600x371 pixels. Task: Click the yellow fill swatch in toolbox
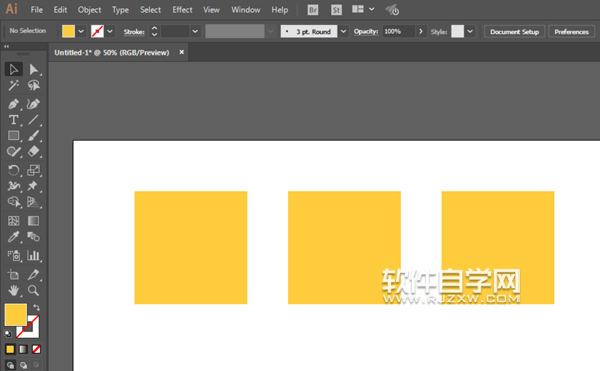pos(15,315)
